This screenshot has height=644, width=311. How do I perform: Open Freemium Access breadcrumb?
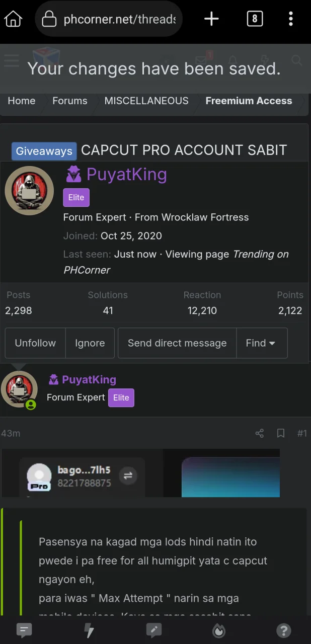(249, 101)
